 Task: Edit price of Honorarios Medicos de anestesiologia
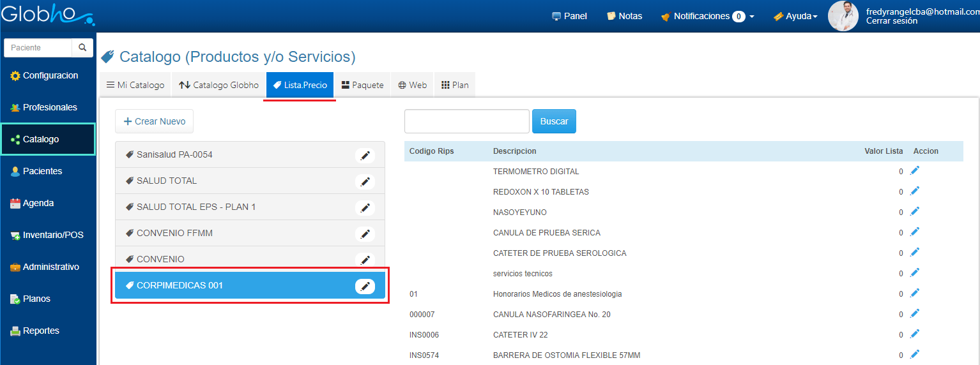pyautogui.click(x=915, y=294)
